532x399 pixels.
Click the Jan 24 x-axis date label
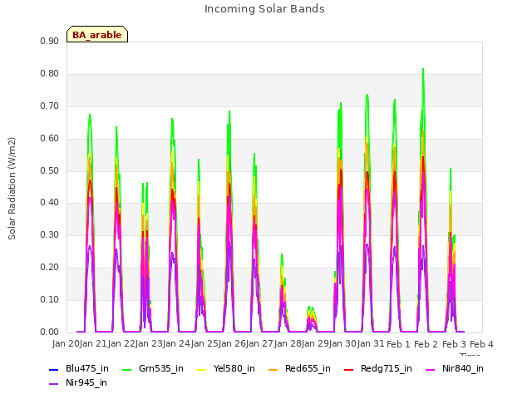coord(176,344)
